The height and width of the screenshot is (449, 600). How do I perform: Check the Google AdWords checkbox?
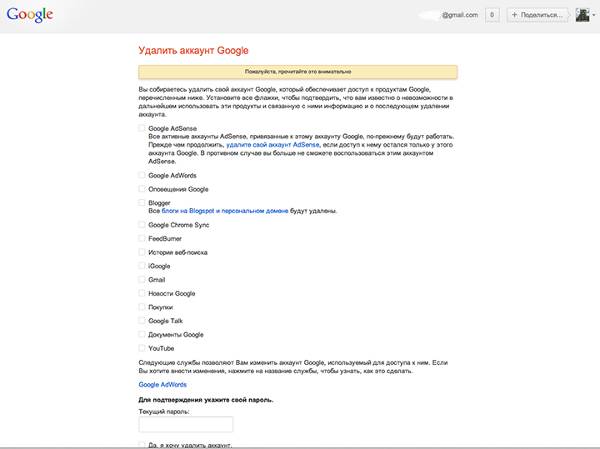[142, 175]
